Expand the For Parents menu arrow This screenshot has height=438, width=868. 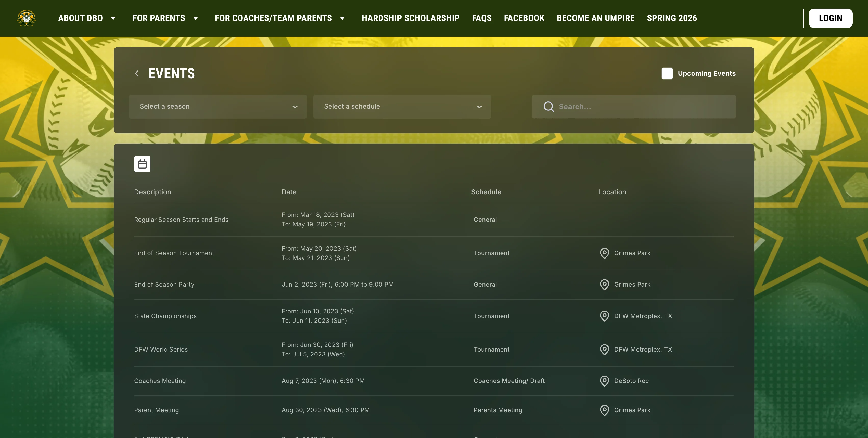pos(195,18)
